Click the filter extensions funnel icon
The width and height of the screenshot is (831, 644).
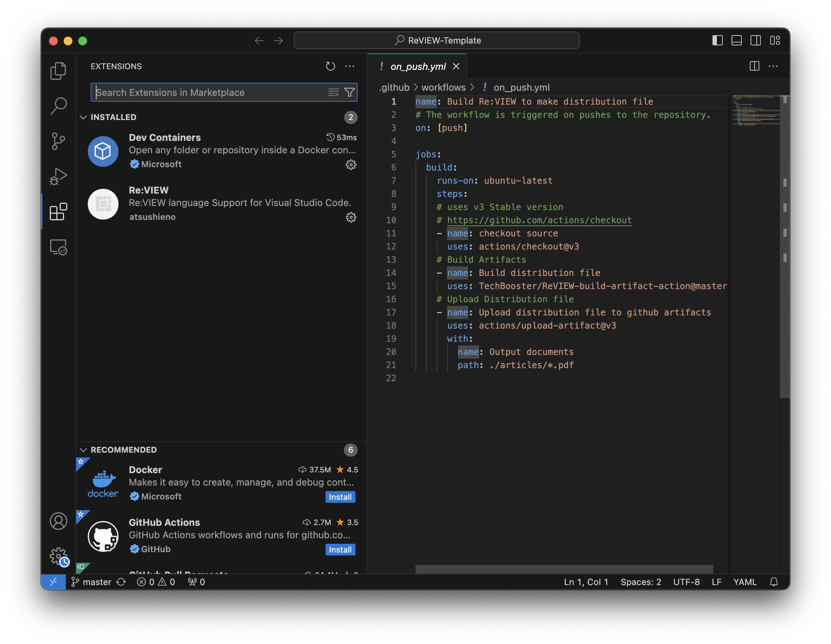(x=349, y=93)
